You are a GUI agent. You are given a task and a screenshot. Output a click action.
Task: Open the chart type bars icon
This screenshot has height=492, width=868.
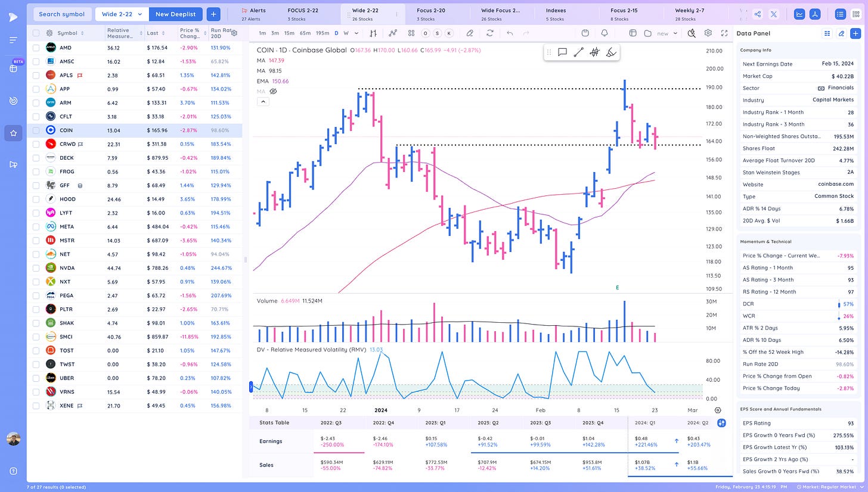pyautogui.click(x=373, y=33)
